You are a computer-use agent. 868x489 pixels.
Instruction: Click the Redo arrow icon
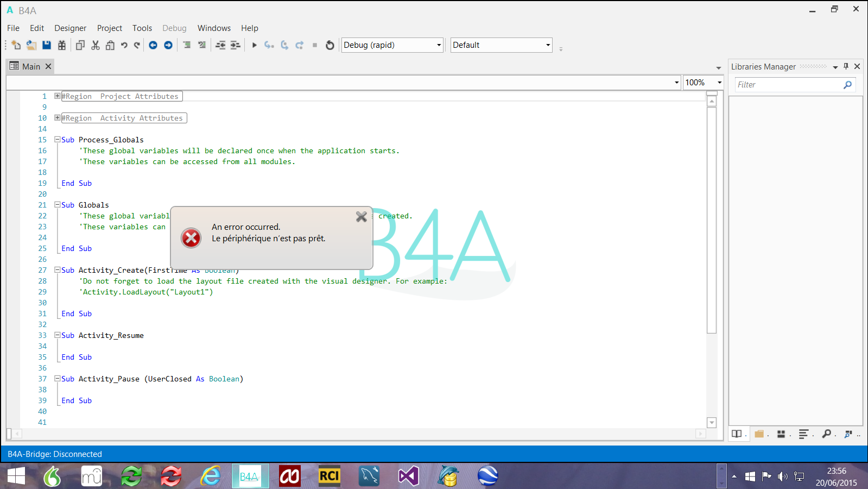tap(137, 45)
